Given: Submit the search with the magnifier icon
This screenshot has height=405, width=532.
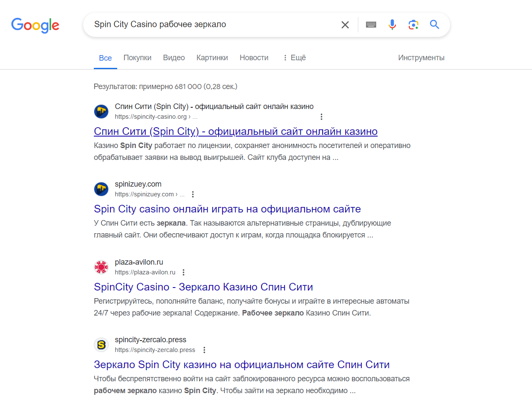Looking at the screenshot, I should [x=434, y=25].
